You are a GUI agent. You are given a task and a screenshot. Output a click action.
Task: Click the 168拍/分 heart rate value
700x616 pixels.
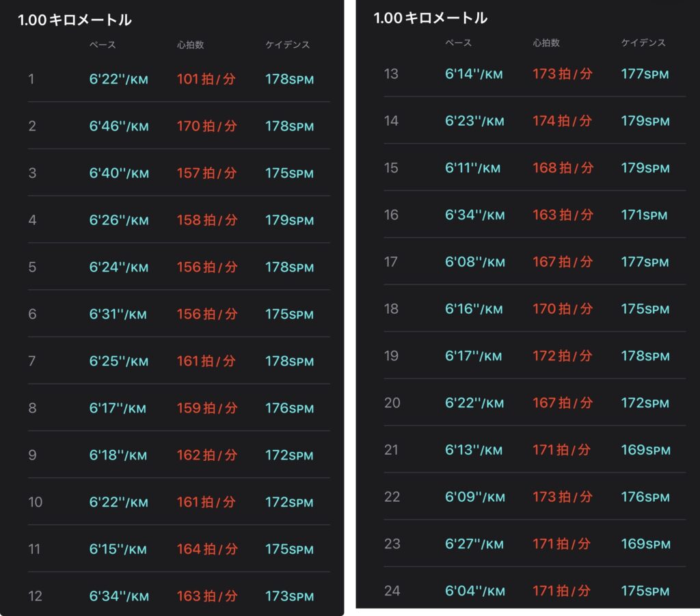point(563,168)
